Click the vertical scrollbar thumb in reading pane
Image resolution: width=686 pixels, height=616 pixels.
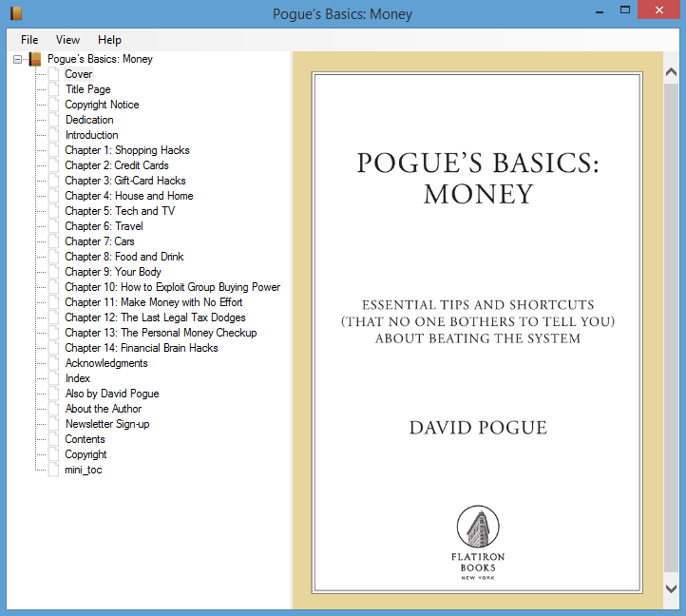point(671,327)
